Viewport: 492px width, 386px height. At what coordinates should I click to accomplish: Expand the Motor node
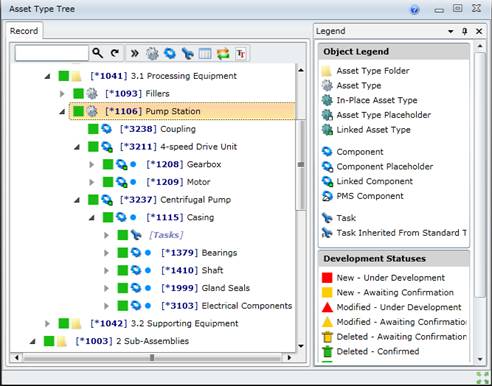(91, 182)
